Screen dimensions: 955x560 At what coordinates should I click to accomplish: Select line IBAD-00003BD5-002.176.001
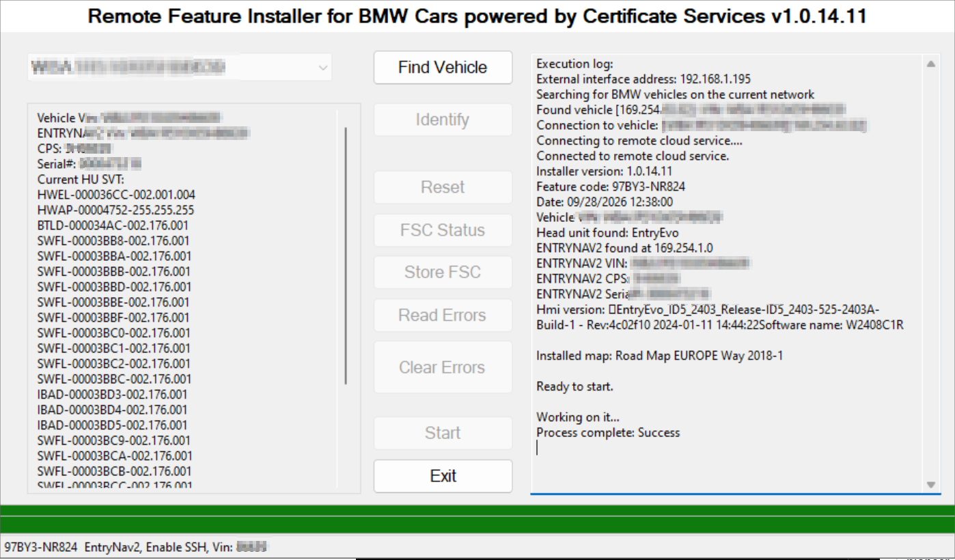tap(112, 425)
